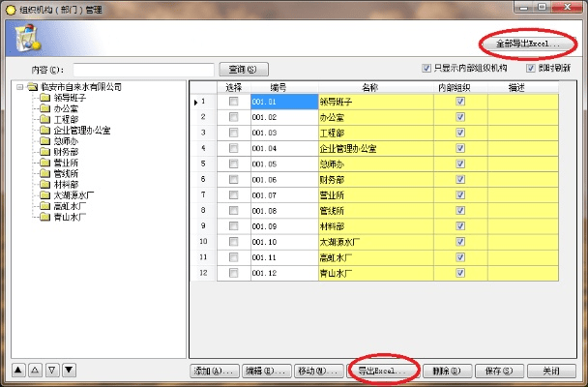
Task: Click the bottom 导出Excel button
Action: pos(382,372)
